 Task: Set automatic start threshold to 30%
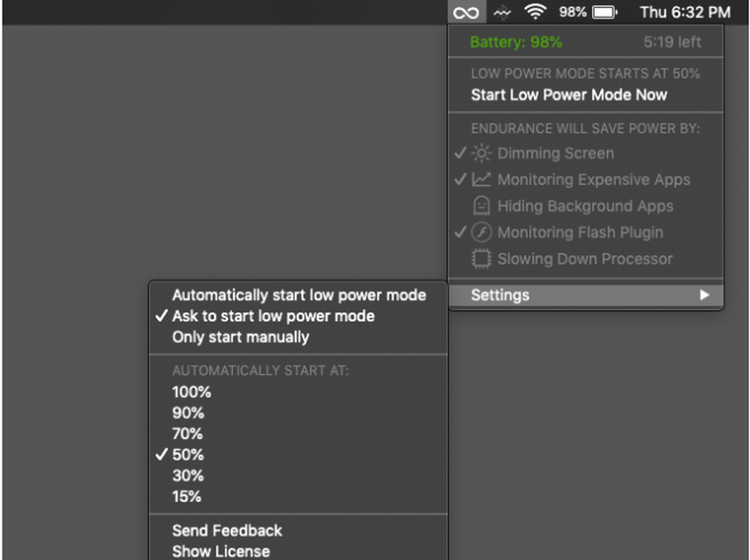point(187,476)
